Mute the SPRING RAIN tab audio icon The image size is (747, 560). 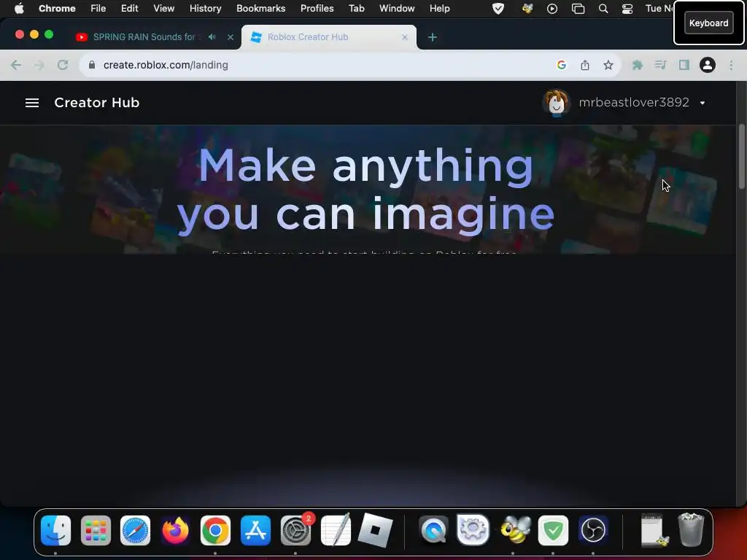212,36
